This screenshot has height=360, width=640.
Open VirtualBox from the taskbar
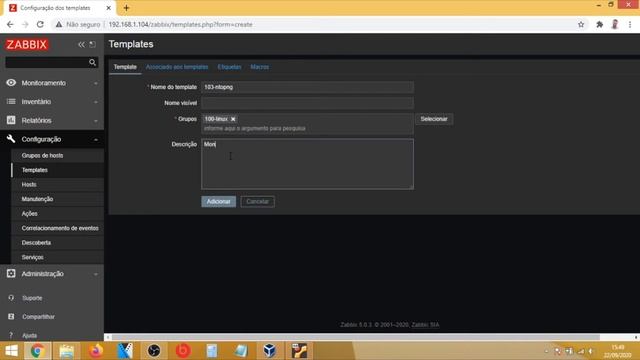coord(270,351)
